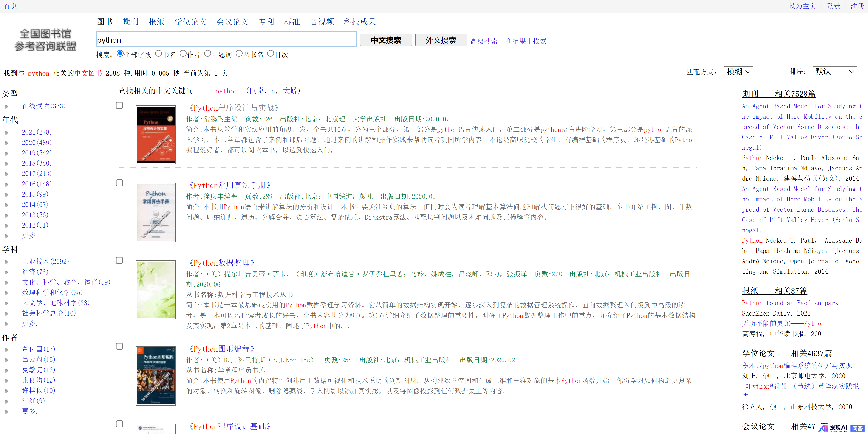Filter by year 2018(380)
868x434 pixels.
tap(37, 163)
